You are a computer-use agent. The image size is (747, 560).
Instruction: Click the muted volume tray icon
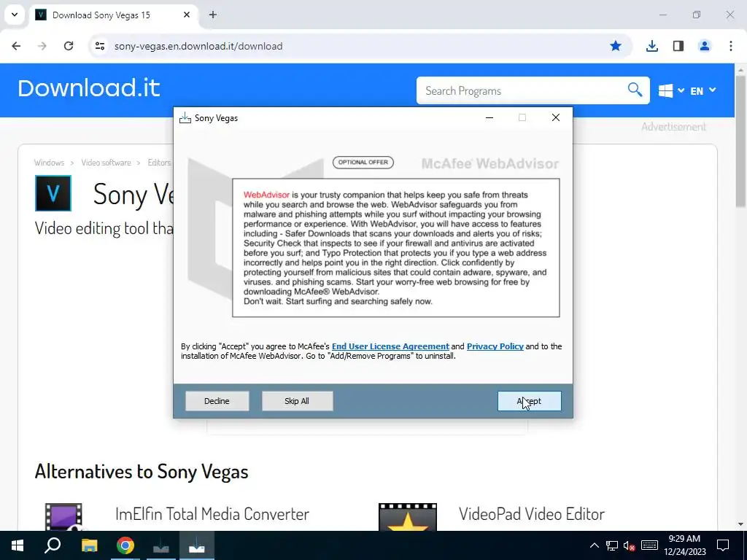(x=629, y=545)
